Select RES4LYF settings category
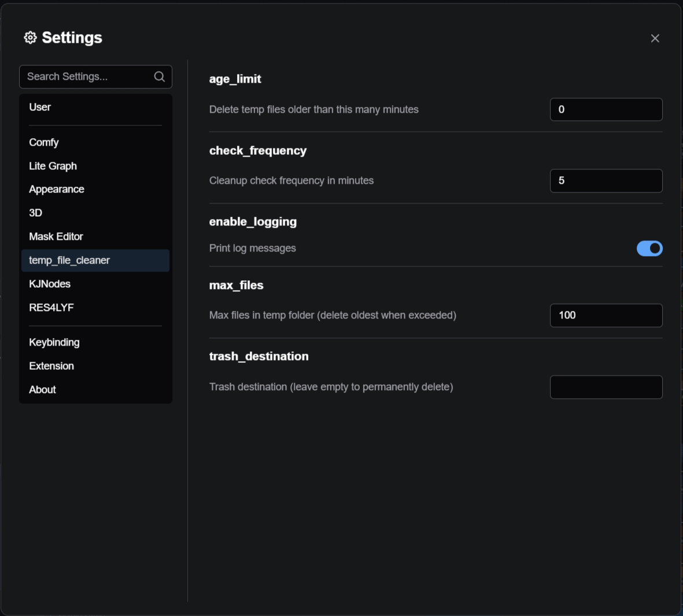Image resolution: width=683 pixels, height=616 pixels. 51,308
